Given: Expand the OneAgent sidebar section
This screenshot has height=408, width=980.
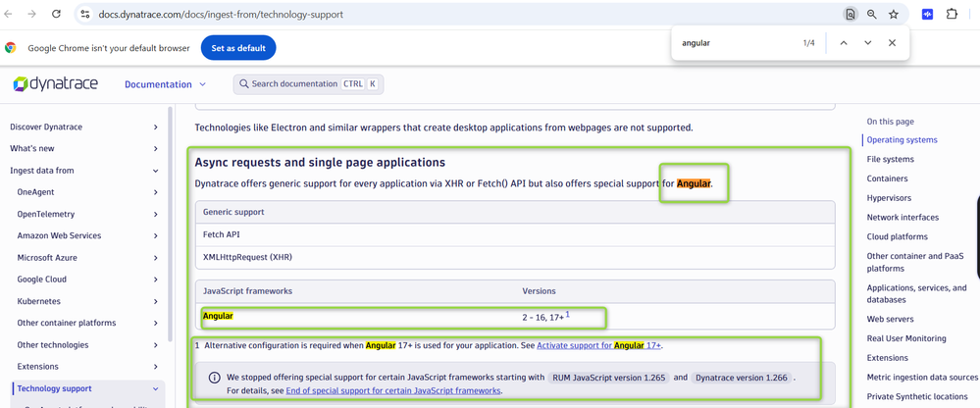Looking at the screenshot, I should 155,192.
